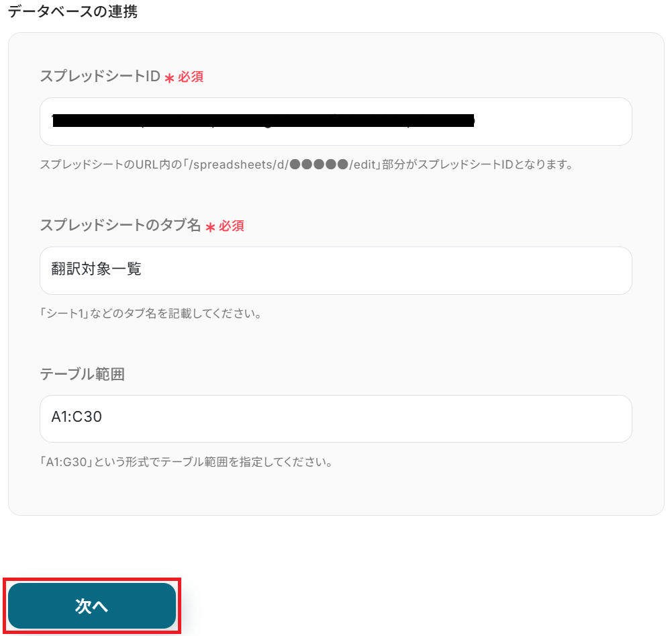The height and width of the screenshot is (636, 672).
Task: Click the データベースの連携 heading
Action: 73,11
